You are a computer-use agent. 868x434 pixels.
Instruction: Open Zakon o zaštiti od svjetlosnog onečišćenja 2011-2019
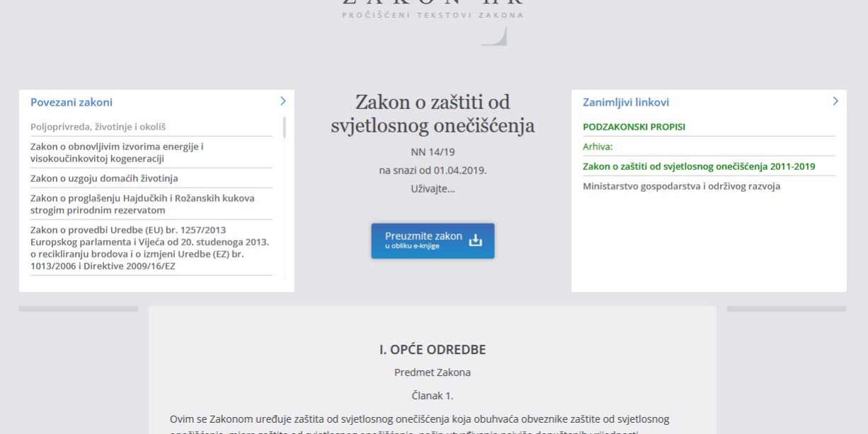(x=698, y=166)
